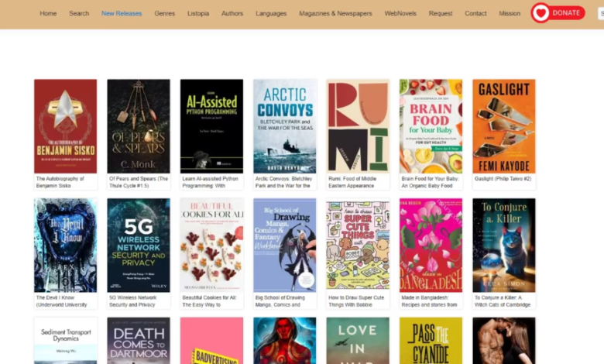Click 'Of Pears and Spears' title link
This screenshot has width=604, height=364.
(139, 182)
